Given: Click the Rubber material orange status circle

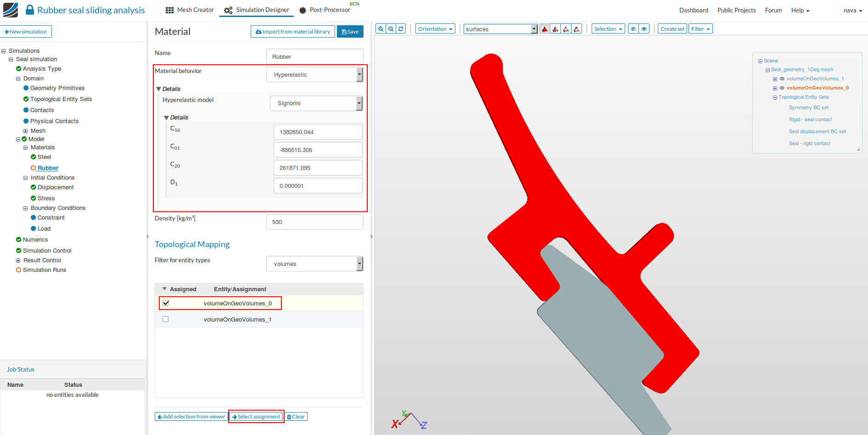Looking at the screenshot, I should tap(34, 168).
